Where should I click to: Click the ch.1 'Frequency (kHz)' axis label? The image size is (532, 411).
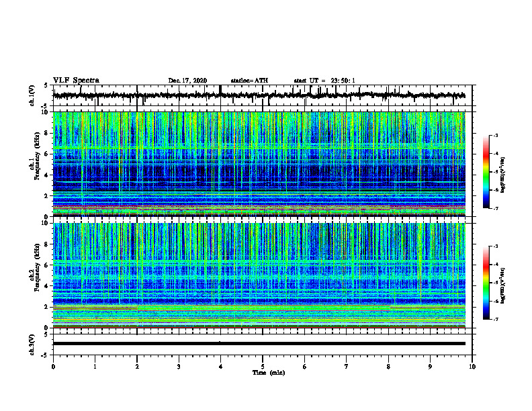37,156
